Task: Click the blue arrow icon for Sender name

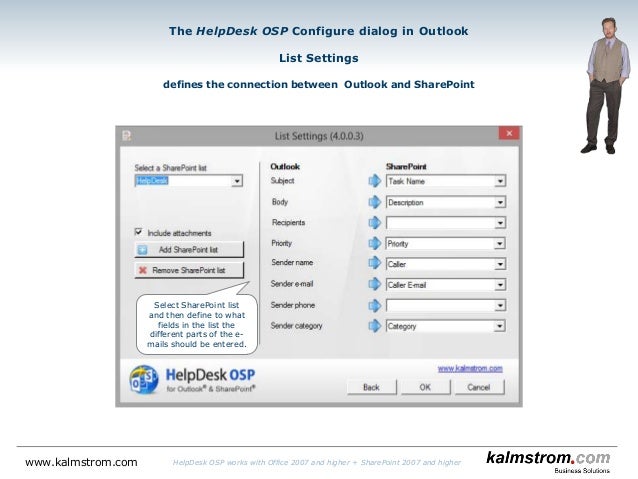Action: 375,263
